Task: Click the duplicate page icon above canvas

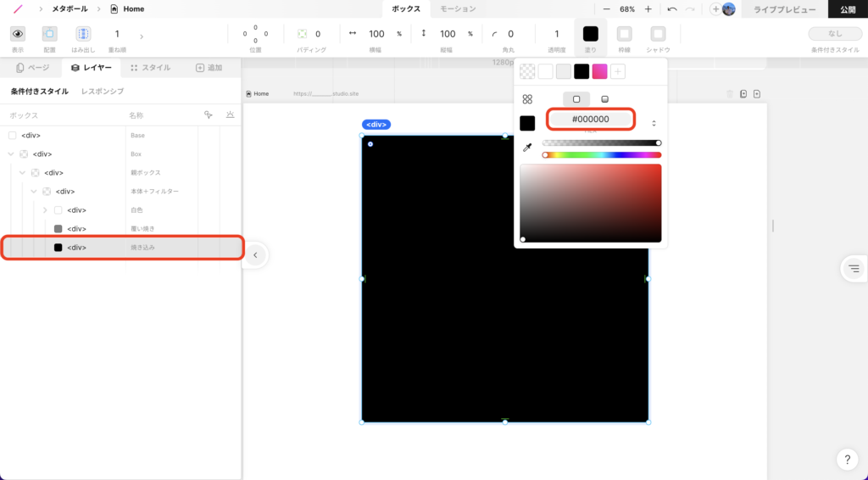Action: [x=743, y=94]
